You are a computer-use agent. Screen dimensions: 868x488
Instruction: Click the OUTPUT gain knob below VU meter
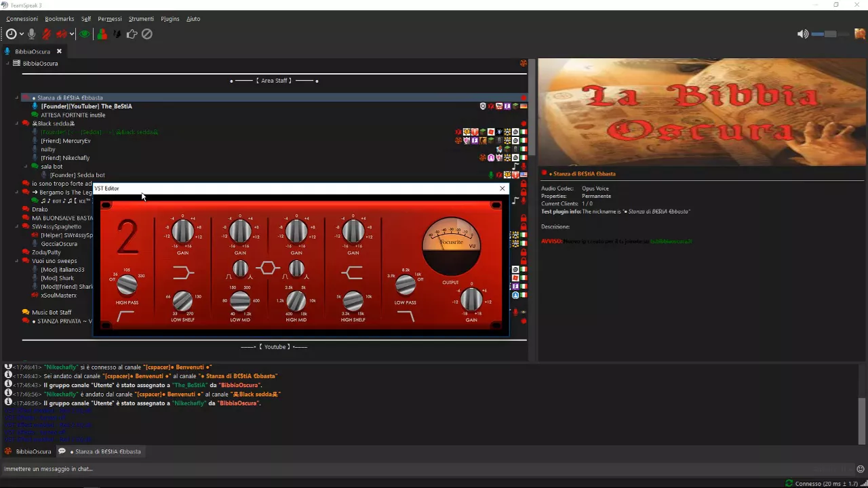coord(471,300)
